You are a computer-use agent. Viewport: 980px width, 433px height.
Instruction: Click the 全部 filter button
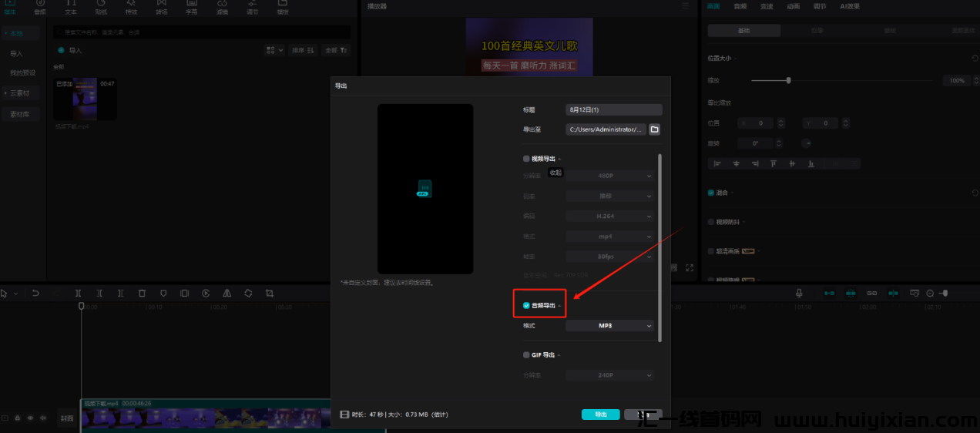[x=337, y=50]
